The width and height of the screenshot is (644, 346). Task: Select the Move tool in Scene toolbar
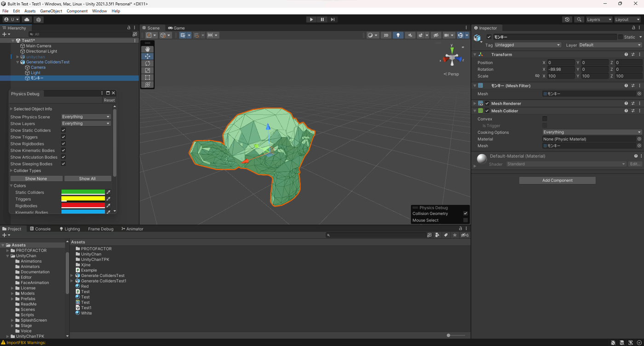point(147,56)
